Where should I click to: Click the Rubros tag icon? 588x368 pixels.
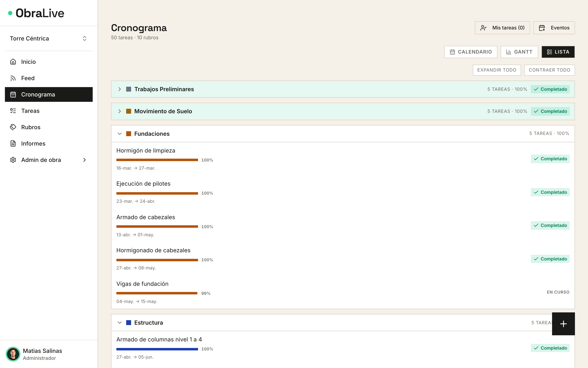point(13,127)
